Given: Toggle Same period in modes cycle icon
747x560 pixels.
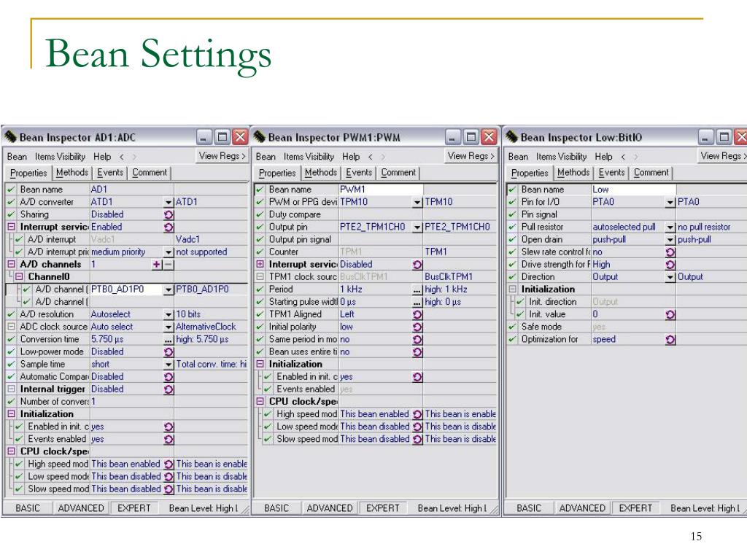Looking at the screenshot, I should 417,340.
